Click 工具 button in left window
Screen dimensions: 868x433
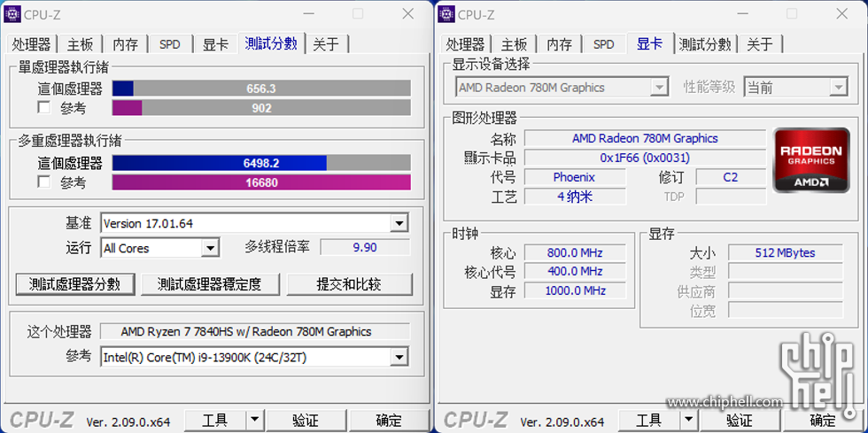[214, 421]
